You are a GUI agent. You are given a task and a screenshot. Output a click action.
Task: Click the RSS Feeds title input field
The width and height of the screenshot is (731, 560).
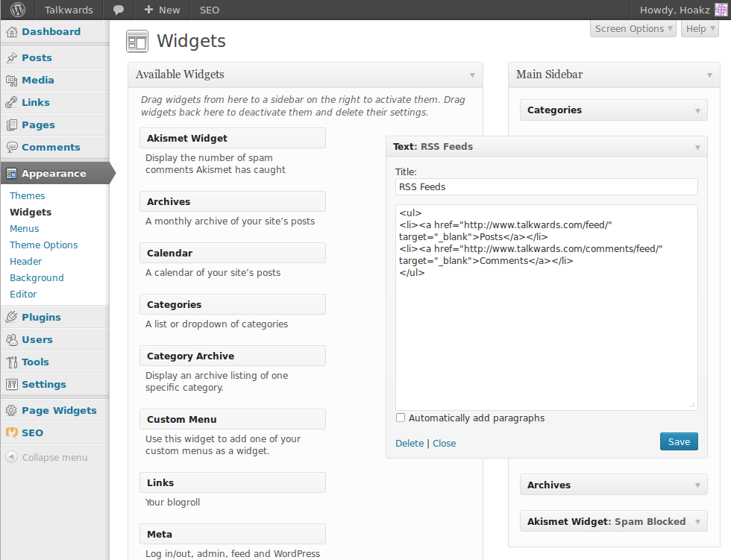[546, 187]
